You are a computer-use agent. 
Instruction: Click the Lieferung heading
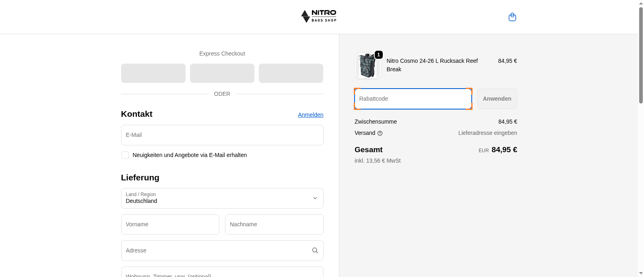coord(140,178)
